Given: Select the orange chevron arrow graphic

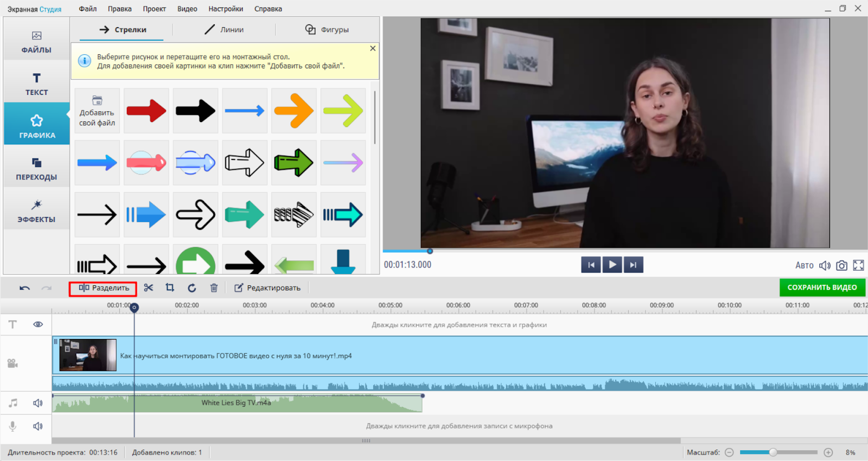Looking at the screenshot, I should click(x=293, y=111).
